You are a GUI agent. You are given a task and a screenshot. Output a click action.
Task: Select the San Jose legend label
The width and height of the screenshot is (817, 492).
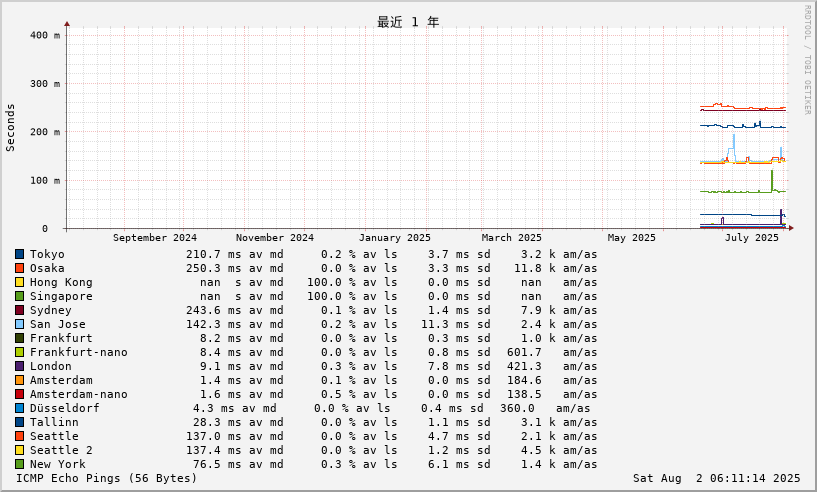(57, 325)
